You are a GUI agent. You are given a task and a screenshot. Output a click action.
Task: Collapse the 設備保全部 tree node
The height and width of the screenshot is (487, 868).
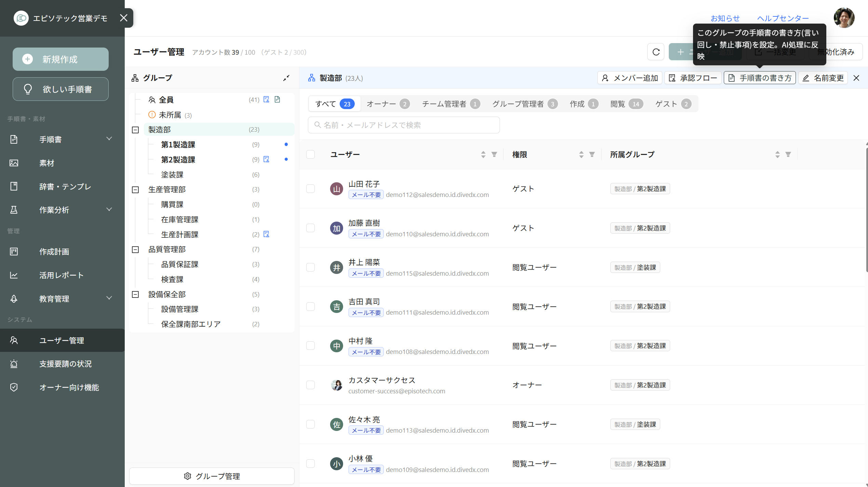[x=135, y=294]
